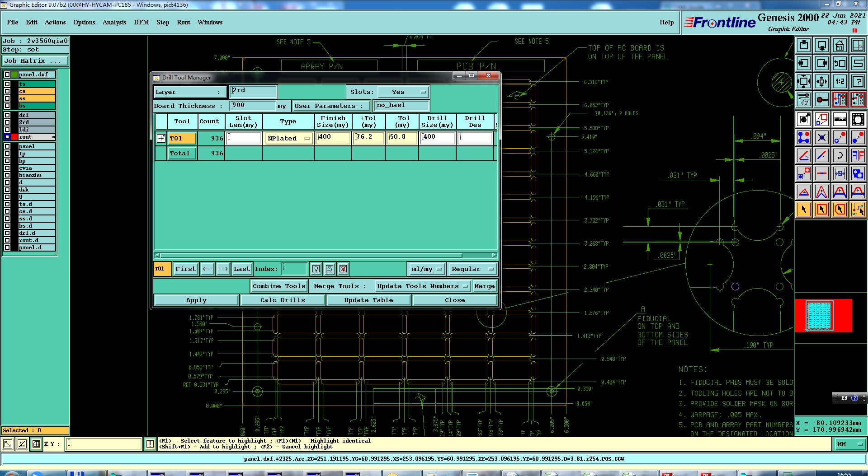The width and height of the screenshot is (868, 476).
Task: Click the red panel overview thumbnail
Action: (823, 316)
